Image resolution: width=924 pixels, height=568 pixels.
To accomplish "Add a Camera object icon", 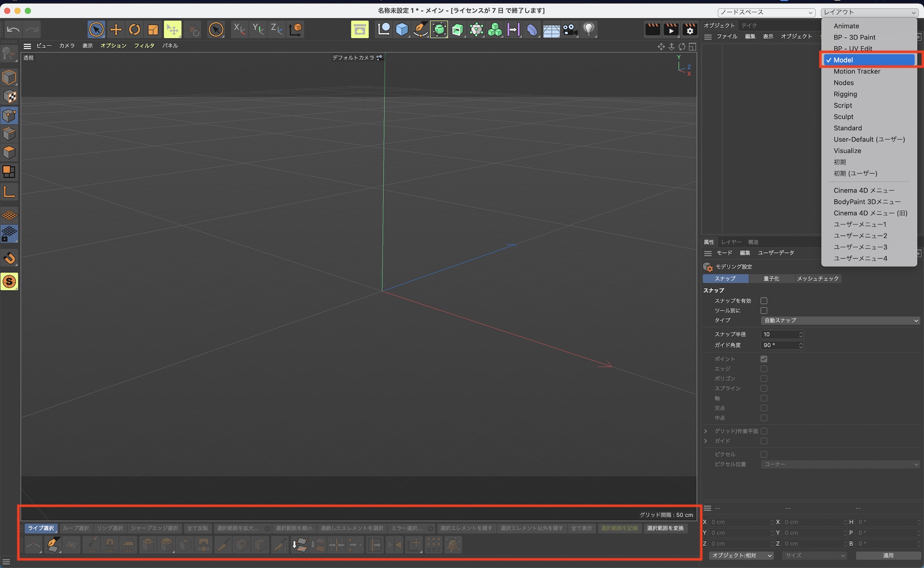I will click(x=570, y=30).
